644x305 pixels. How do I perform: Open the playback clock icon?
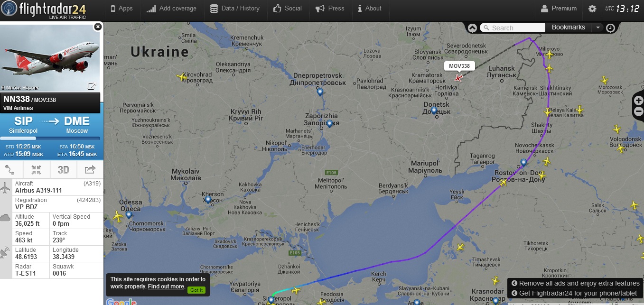(610, 28)
